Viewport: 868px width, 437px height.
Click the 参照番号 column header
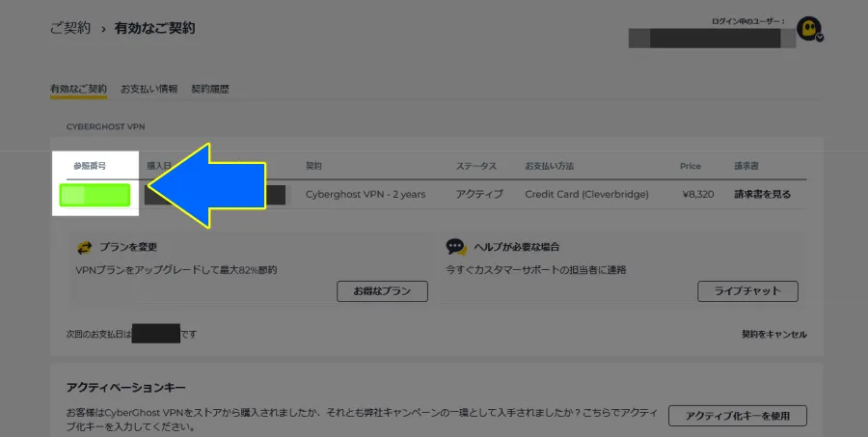pyautogui.click(x=90, y=166)
